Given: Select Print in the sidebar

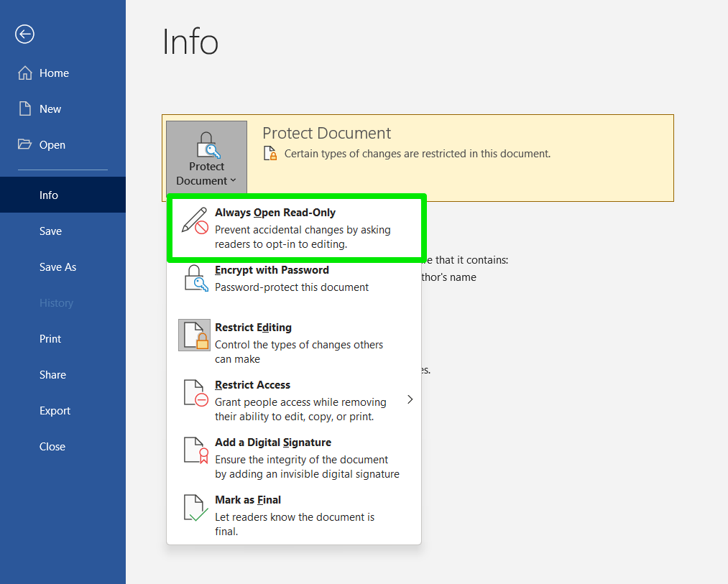Looking at the screenshot, I should 63,339.
